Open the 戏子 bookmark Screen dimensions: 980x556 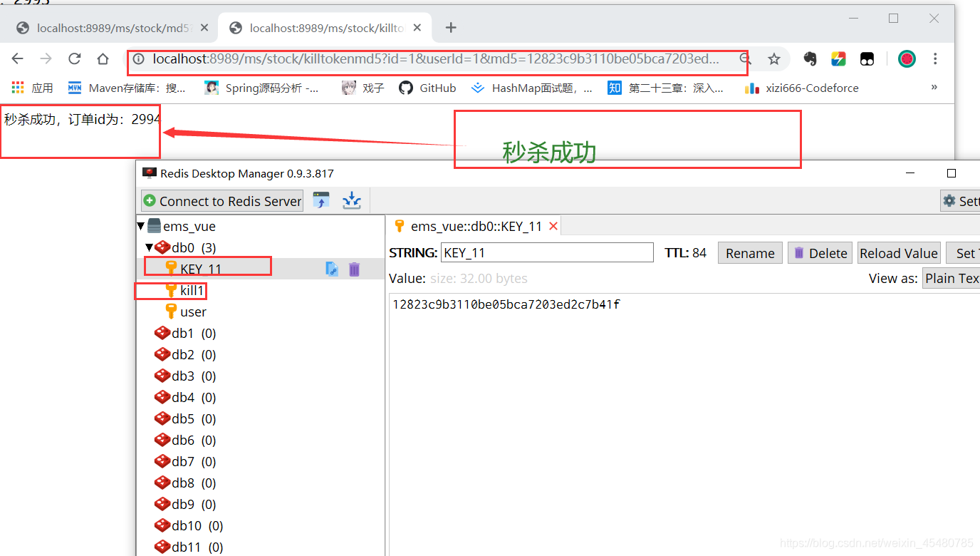pos(363,88)
